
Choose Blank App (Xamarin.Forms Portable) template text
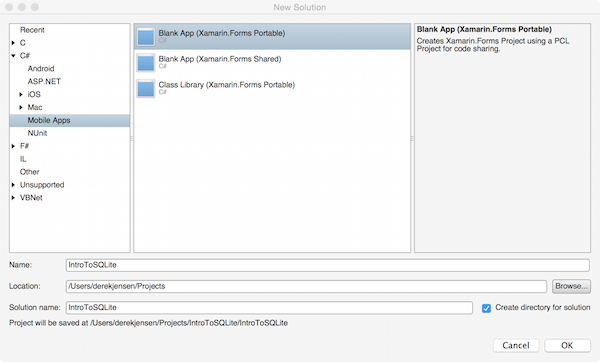(x=222, y=33)
